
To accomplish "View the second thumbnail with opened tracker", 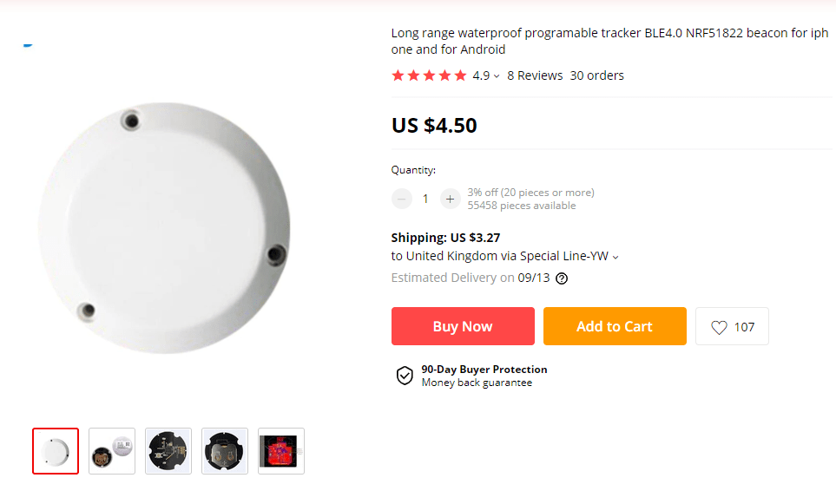I will coord(112,451).
